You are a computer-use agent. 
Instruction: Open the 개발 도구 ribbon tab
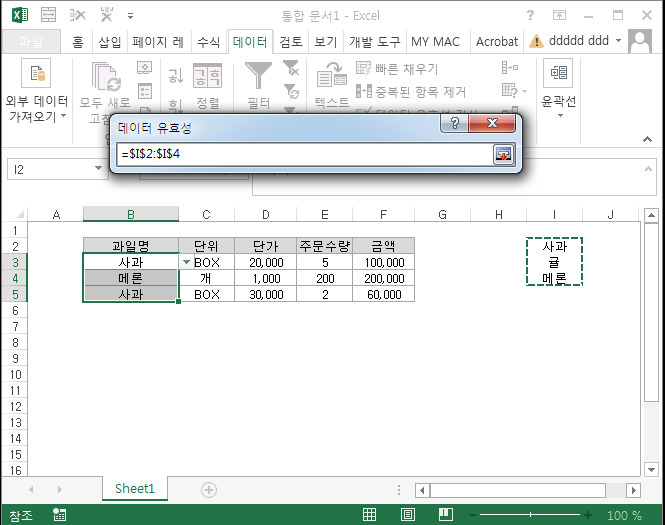[374, 42]
